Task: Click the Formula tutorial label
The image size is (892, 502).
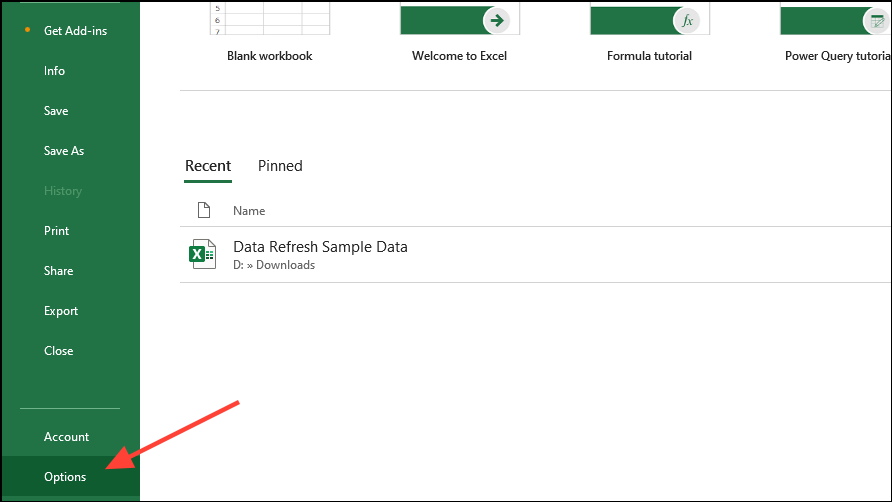Action: click(649, 56)
